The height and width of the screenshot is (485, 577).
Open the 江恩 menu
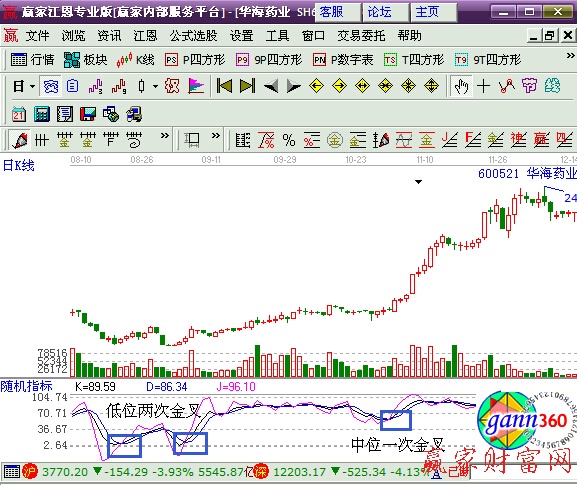pos(145,36)
